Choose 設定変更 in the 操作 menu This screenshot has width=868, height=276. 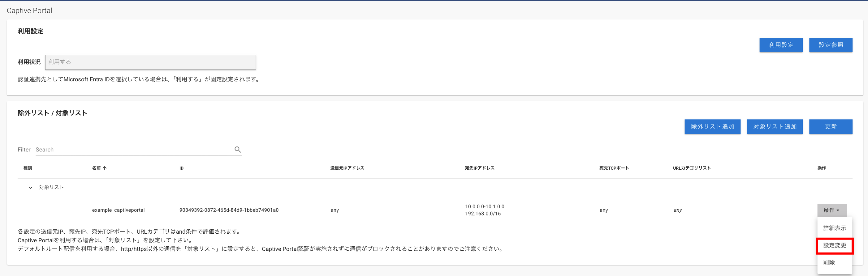pyautogui.click(x=834, y=245)
